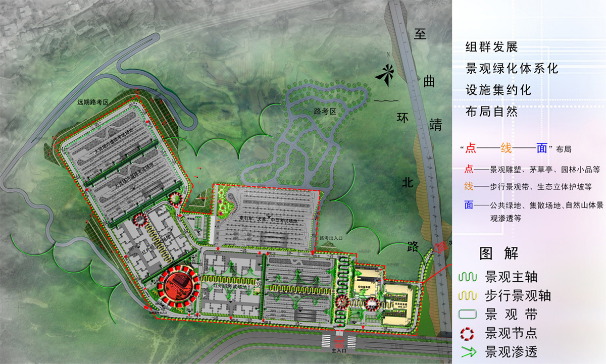The height and width of the screenshot is (364, 606).
Task: Click the 景观绿化体系化 heading text
Action: click(x=512, y=69)
